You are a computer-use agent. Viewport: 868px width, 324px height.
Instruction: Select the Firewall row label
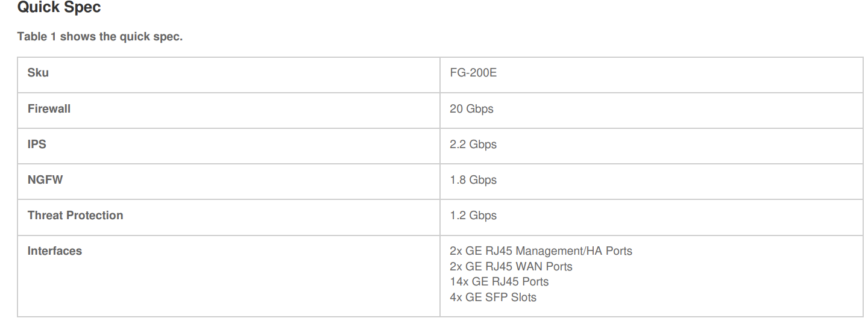[x=49, y=109]
